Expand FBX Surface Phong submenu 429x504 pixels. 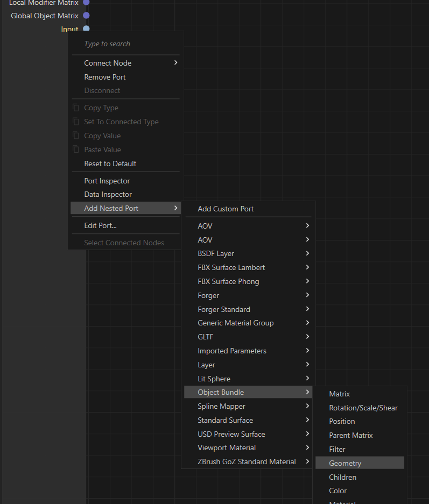coord(248,281)
